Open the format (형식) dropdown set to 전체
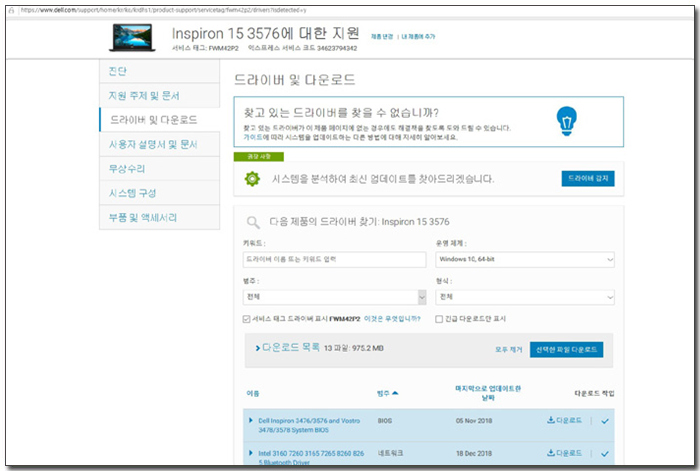This screenshot has width=700, height=471. coord(525,297)
